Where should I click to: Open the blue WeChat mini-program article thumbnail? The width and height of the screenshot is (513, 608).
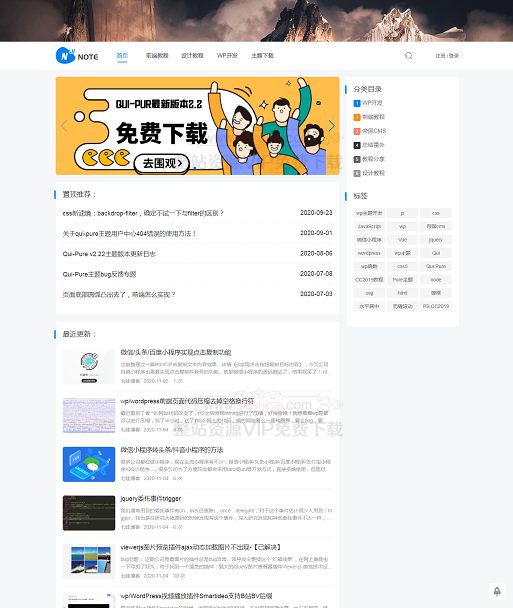click(89, 464)
